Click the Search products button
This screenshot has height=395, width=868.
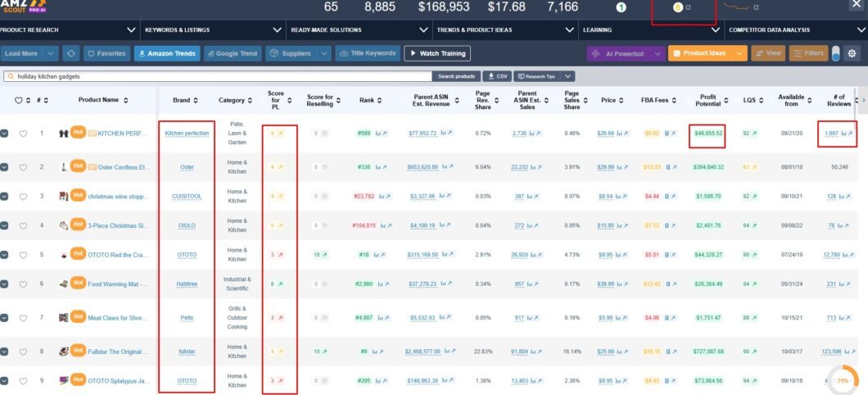tap(457, 76)
